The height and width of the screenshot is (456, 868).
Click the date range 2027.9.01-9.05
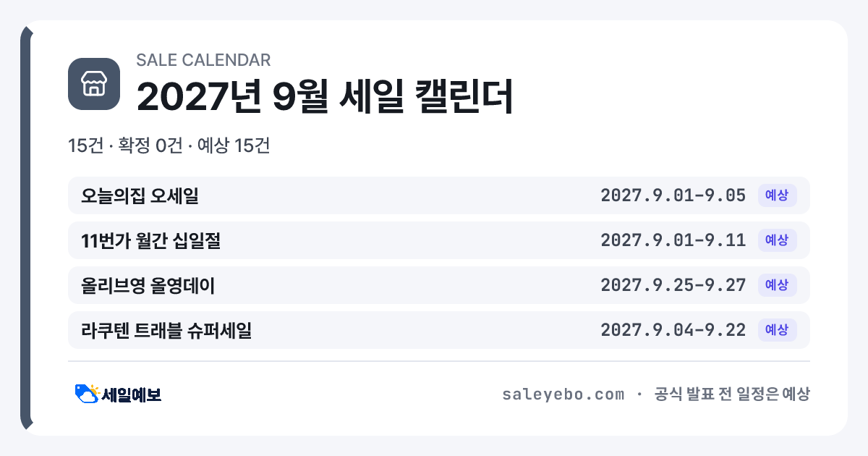point(673,195)
